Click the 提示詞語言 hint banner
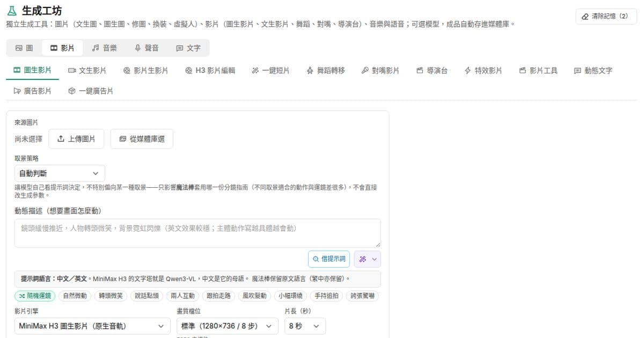The height and width of the screenshot is (338, 644). point(197,279)
